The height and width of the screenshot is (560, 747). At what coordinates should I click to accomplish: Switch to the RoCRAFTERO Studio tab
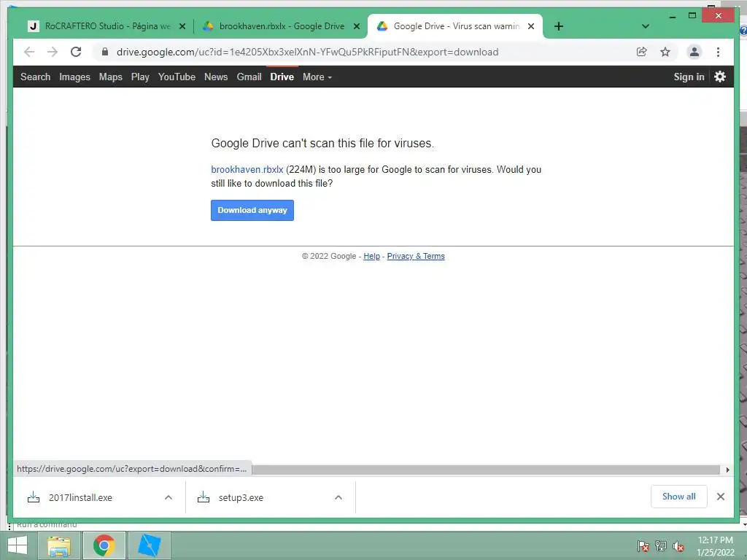point(108,26)
